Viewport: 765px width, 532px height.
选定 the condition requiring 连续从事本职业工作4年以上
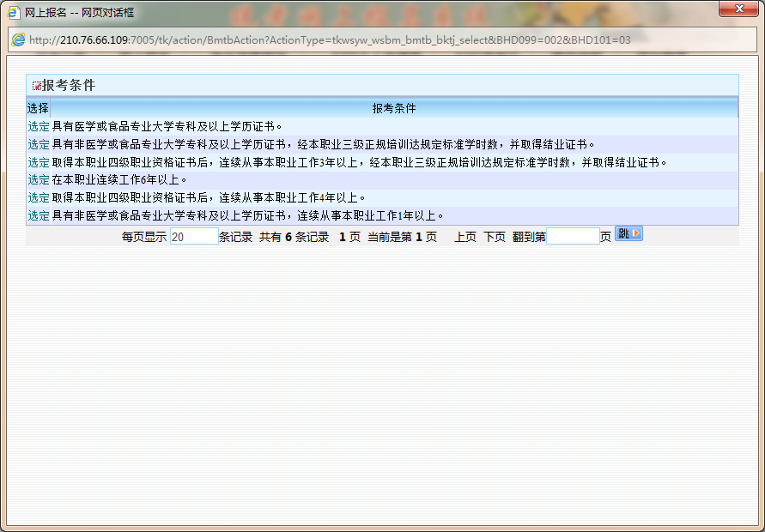point(38,196)
